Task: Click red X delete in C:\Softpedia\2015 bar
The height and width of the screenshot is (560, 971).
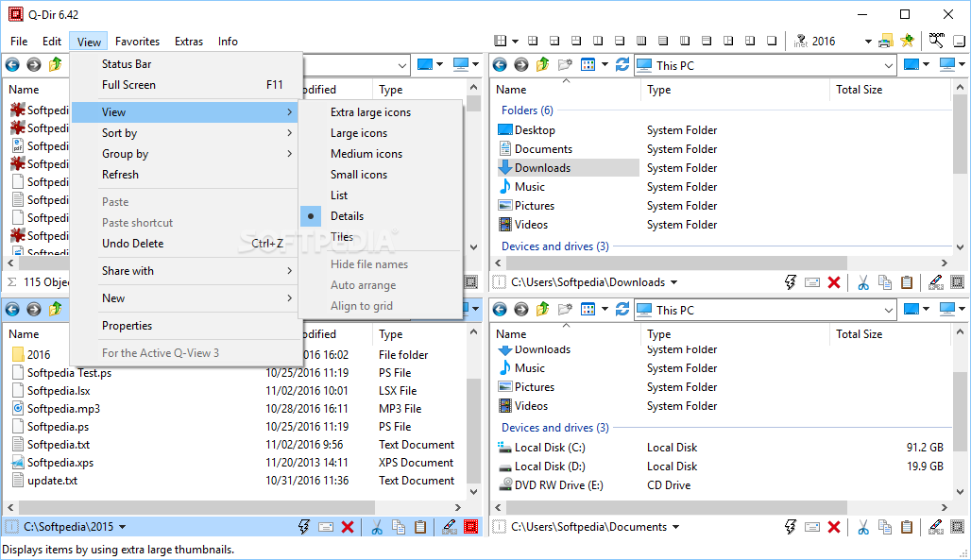Action: (x=348, y=527)
